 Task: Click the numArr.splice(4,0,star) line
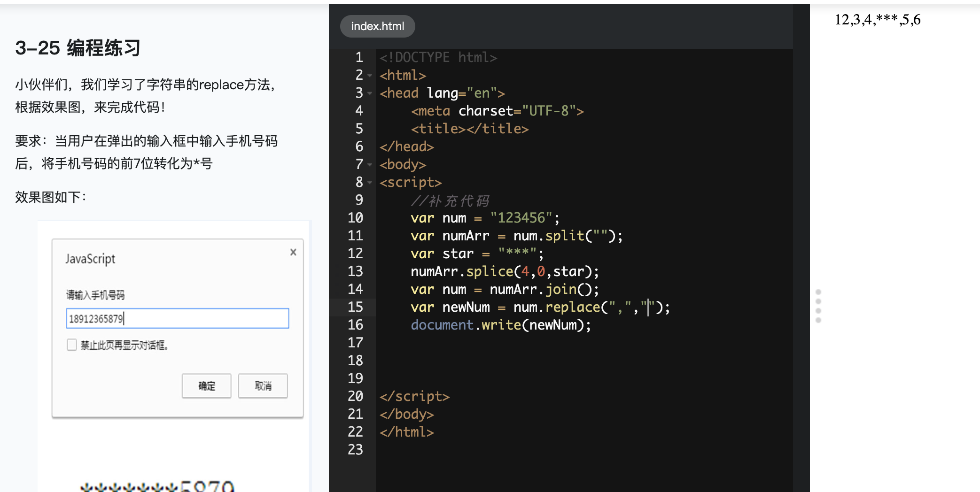tap(505, 271)
